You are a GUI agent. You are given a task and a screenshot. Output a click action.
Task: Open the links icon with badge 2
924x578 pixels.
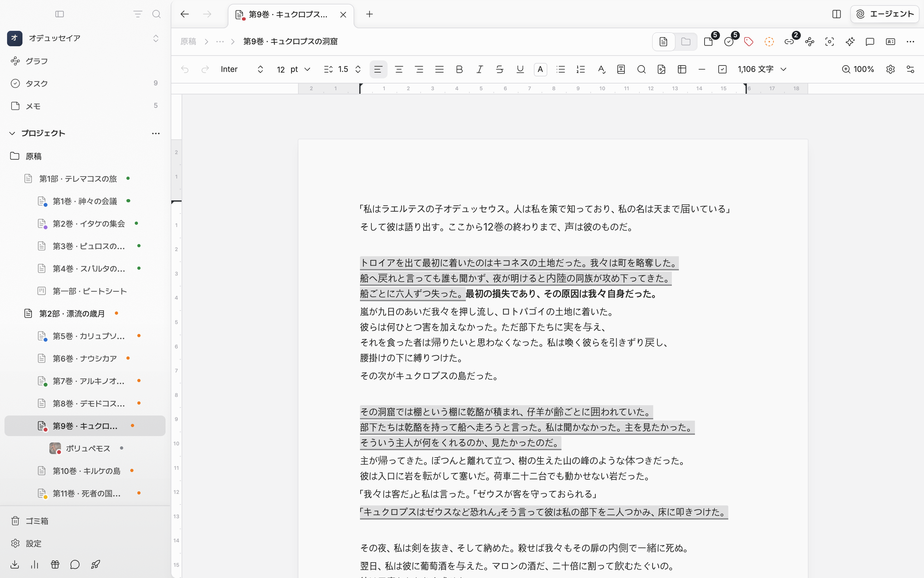click(789, 42)
